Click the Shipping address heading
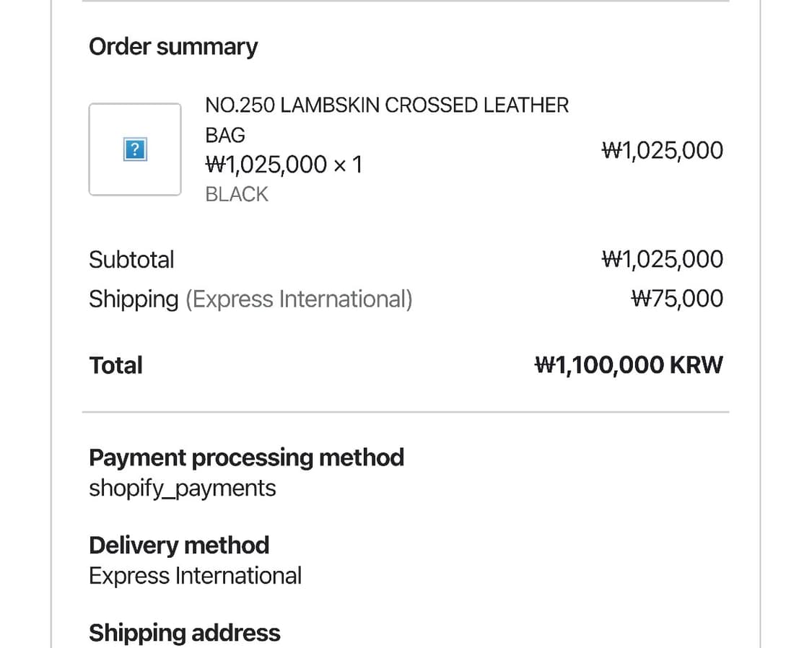 184,633
